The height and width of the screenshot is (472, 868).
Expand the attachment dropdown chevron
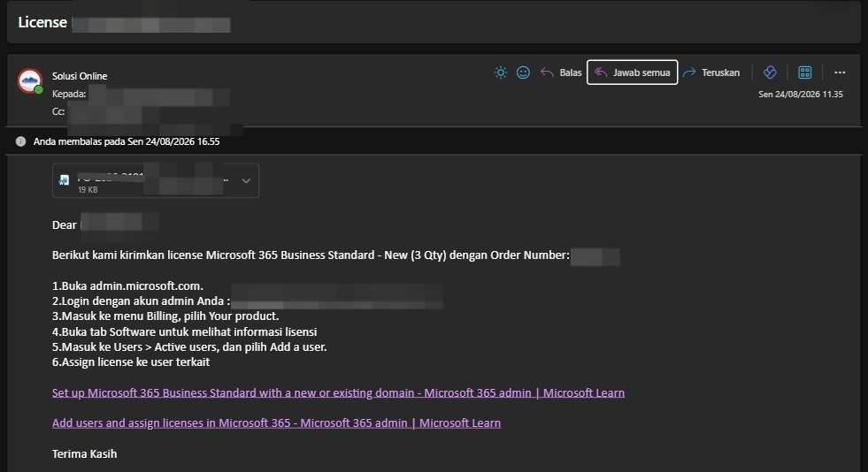coord(246,180)
